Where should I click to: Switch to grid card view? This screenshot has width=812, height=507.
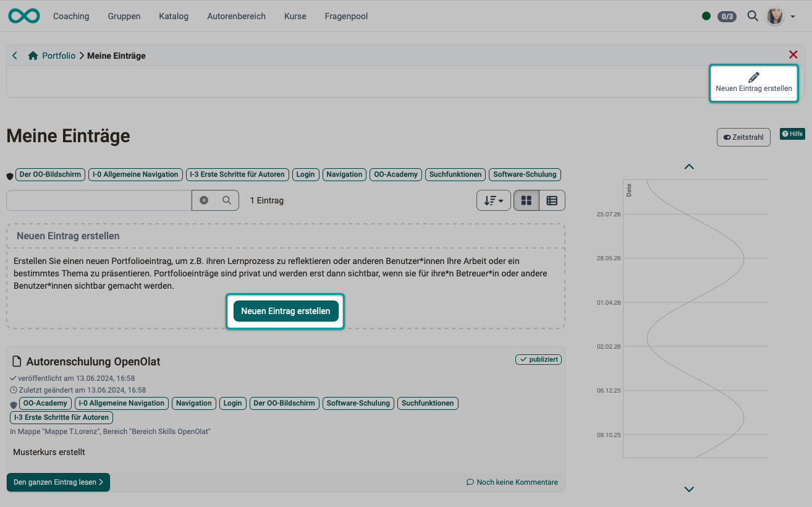tap(527, 200)
